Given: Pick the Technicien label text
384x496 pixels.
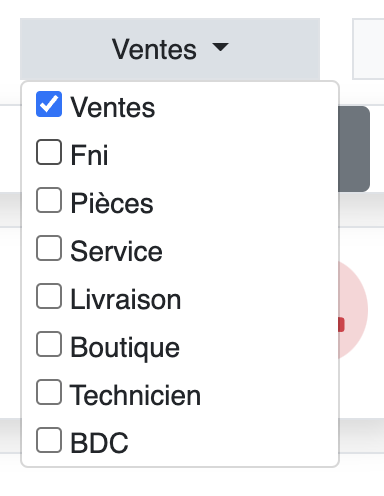Looking at the screenshot, I should click(135, 395).
